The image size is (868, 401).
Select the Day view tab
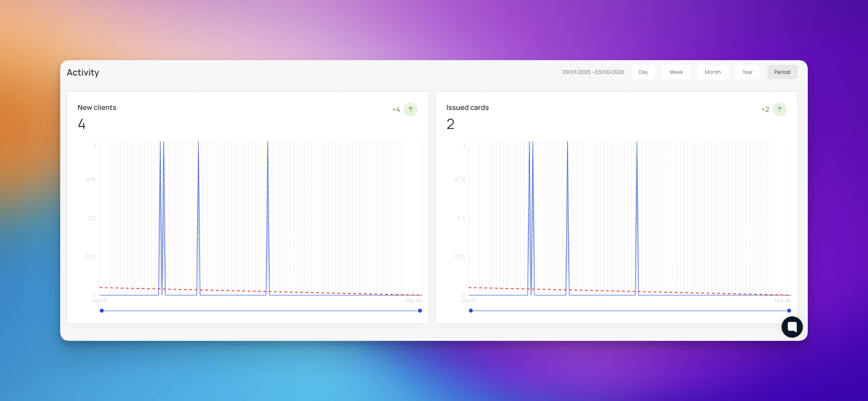pyautogui.click(x=643, y=72)
